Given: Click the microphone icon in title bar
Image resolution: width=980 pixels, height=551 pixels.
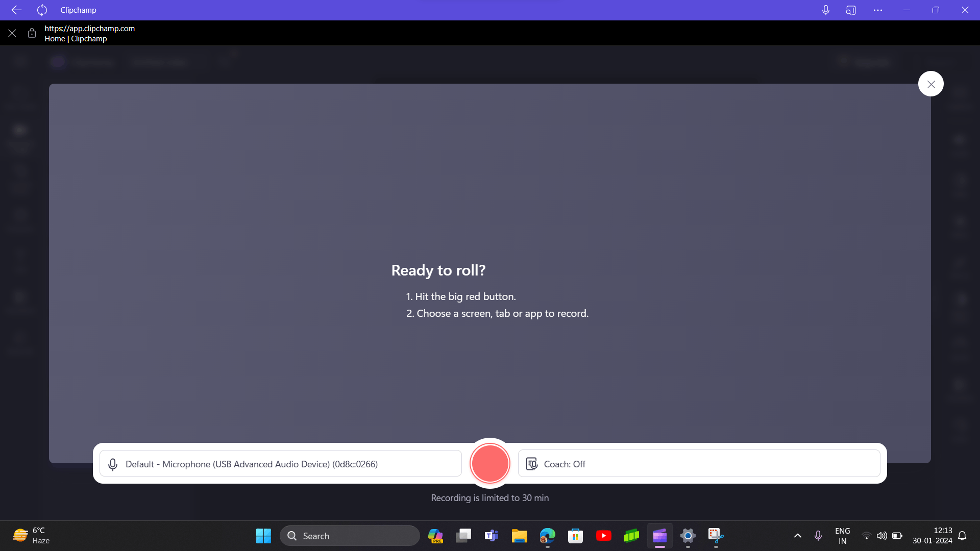Looking at the screenshot, I should tap(825, 10).
